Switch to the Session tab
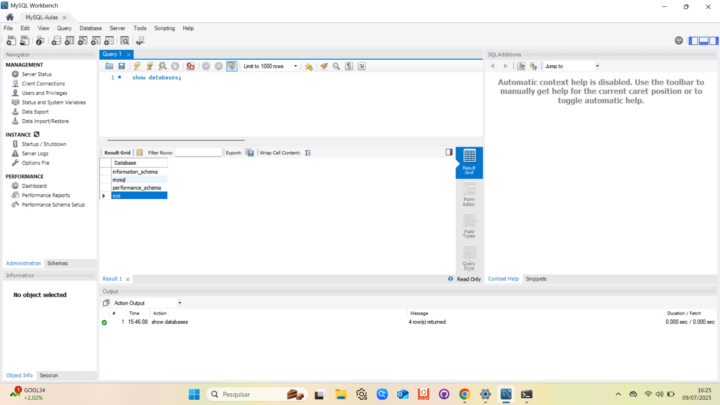The height and width of the screenshot is (405, 720). pyautogui.click(x=49, y=375)
